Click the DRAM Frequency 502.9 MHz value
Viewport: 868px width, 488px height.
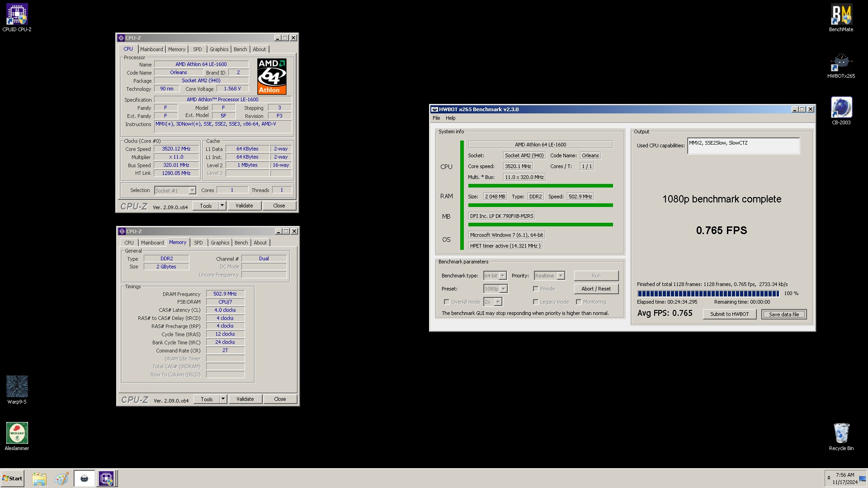click(225, 294)
